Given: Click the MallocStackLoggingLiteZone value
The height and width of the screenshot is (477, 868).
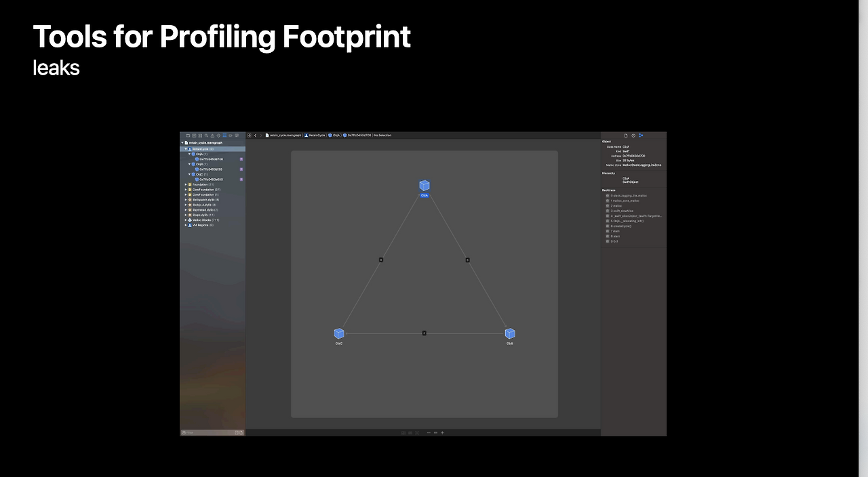Looking at the screenshot, I should [x=642, y=165].
